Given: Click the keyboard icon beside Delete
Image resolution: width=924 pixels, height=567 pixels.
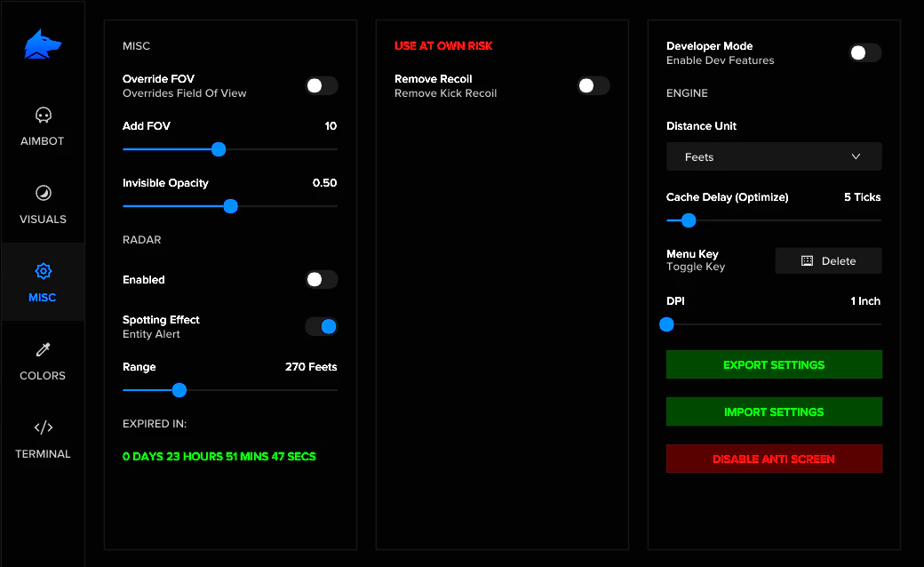Looking at the screenshot, I should 807,261.
